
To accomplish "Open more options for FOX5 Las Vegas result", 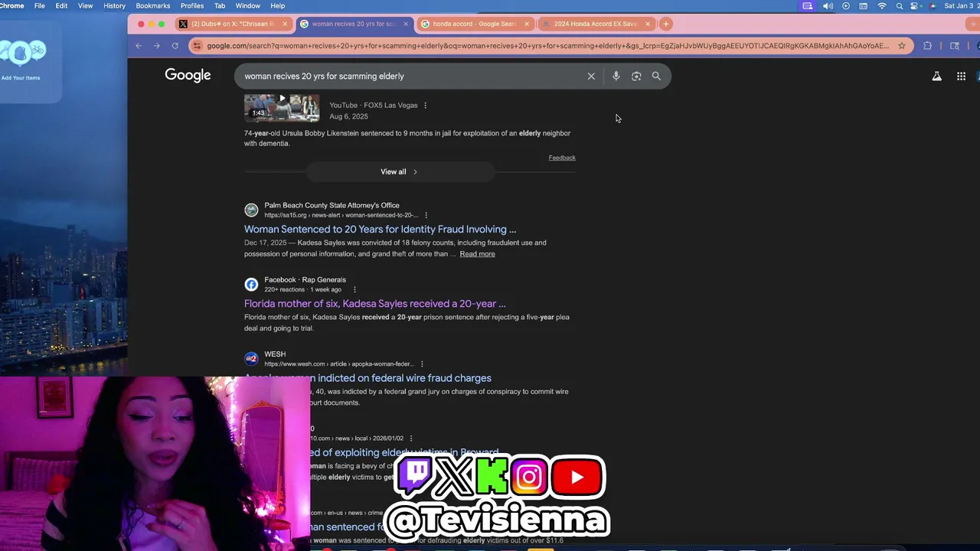I will (x=426, y=106).
